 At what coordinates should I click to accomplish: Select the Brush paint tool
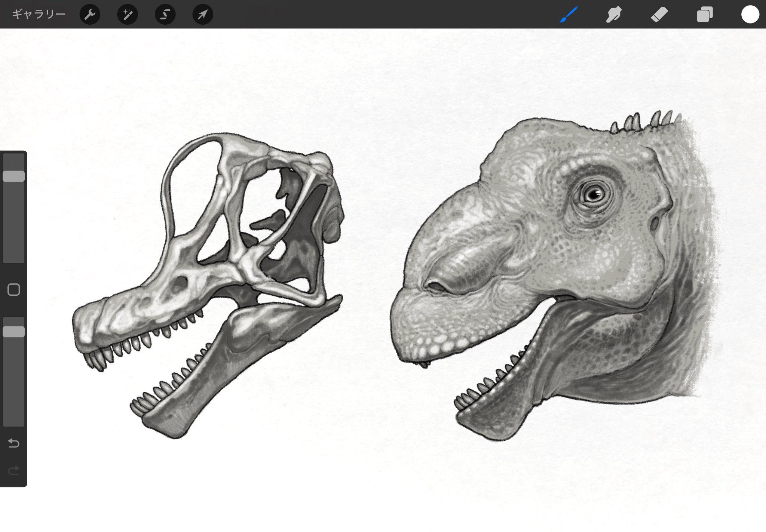pyautogui.click(x=569, y=15)
